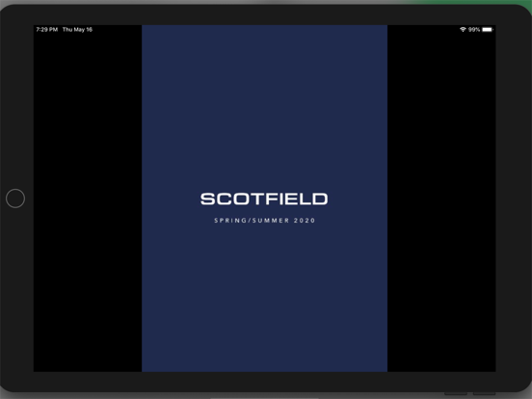Tap the 7:29 PM clock text

47,30
